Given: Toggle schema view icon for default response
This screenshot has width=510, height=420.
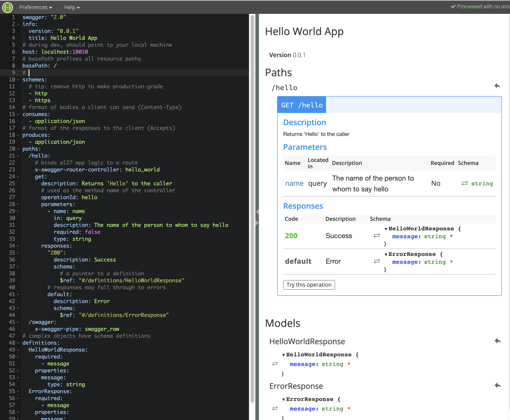Looking at the screenshot, I should coord(377,261).
